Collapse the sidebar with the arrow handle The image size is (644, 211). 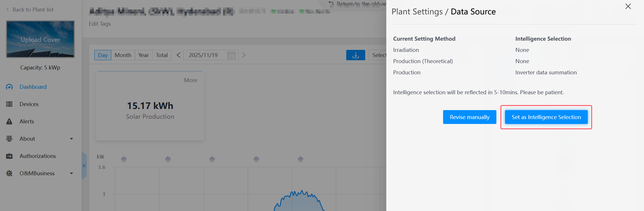(x=84, y=166)
